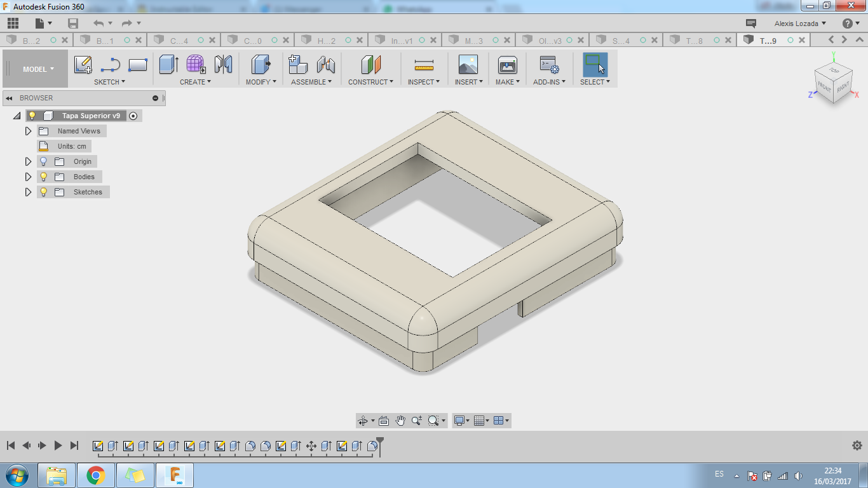Screen dimensions: 868x488
Task: Jump to the beginning of the timeline
Action: click(11, 446)
